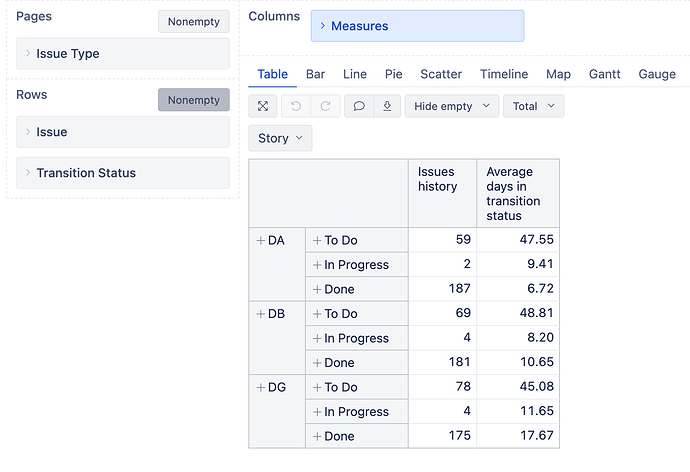Open the Hide empty dropdown

452,106
